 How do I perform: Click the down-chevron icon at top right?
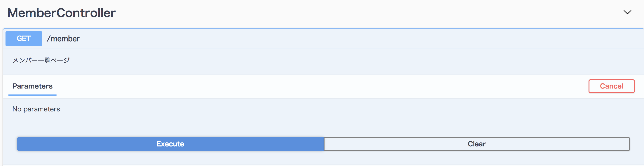627,12
